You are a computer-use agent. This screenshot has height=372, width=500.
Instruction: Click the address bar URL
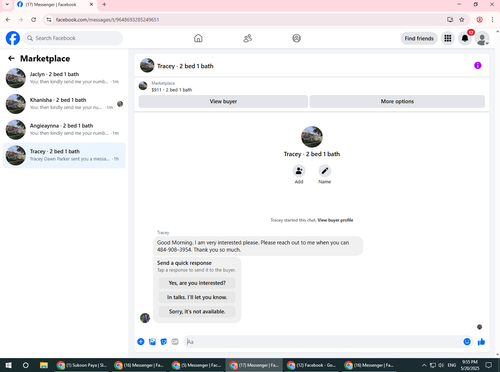(x=107, y=20)
